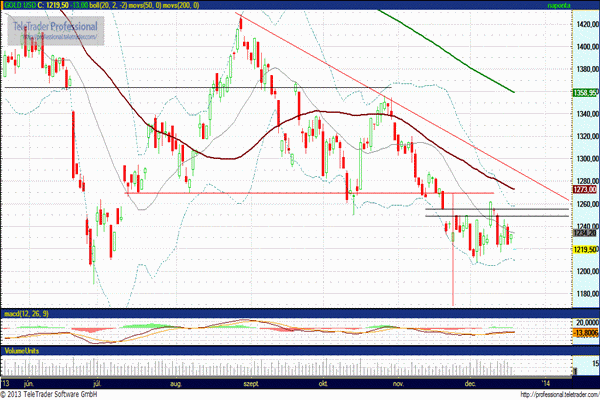Select the green 200-day moving average line

470,60
